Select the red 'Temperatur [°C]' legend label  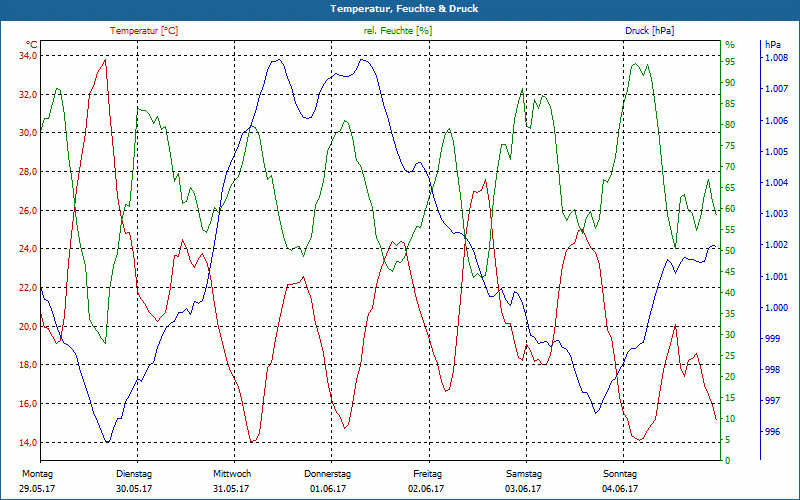[144, 31]
